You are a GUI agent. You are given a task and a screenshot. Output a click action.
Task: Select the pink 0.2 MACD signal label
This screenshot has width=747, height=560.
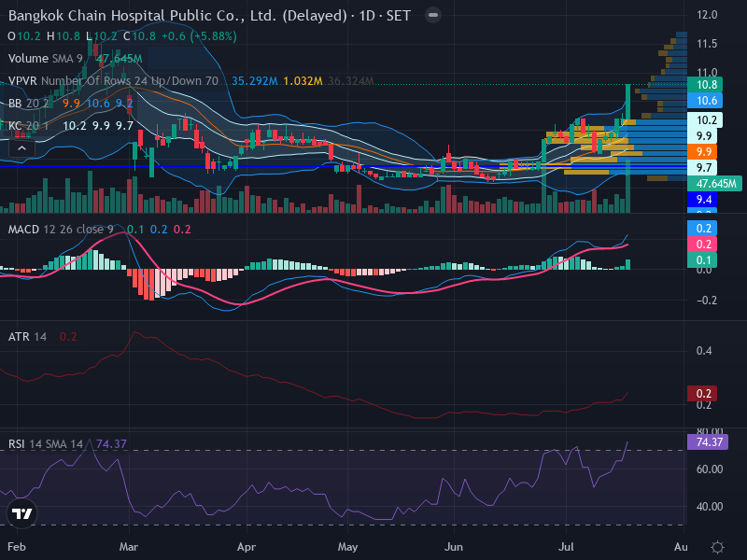[x=702, y=245]
